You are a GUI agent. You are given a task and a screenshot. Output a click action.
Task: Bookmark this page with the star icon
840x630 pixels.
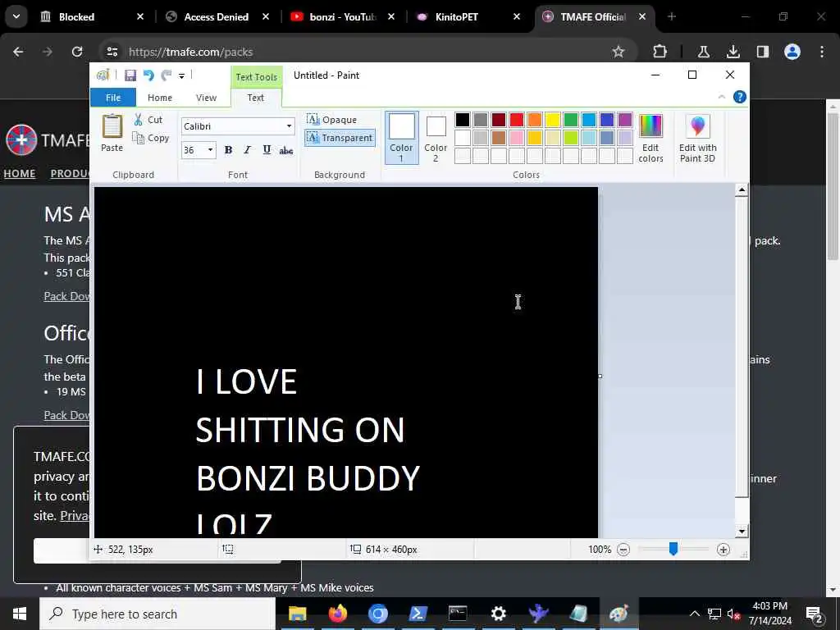[619, 52]
